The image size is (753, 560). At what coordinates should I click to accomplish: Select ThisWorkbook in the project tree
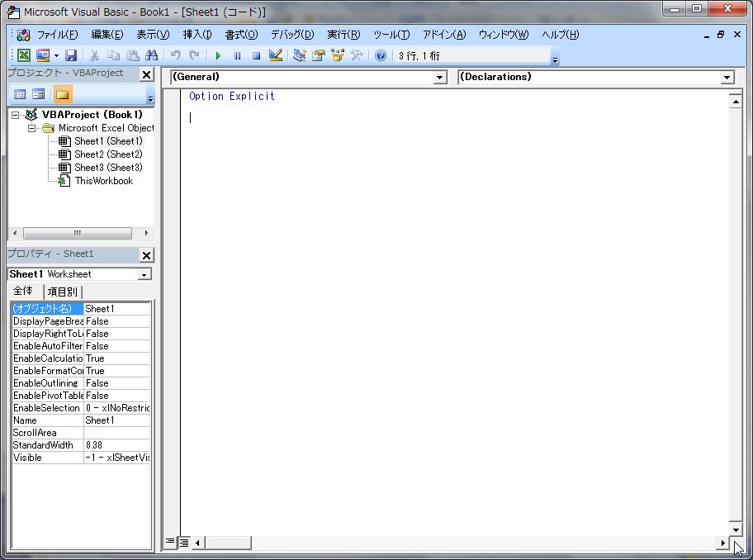coord(104,181)
